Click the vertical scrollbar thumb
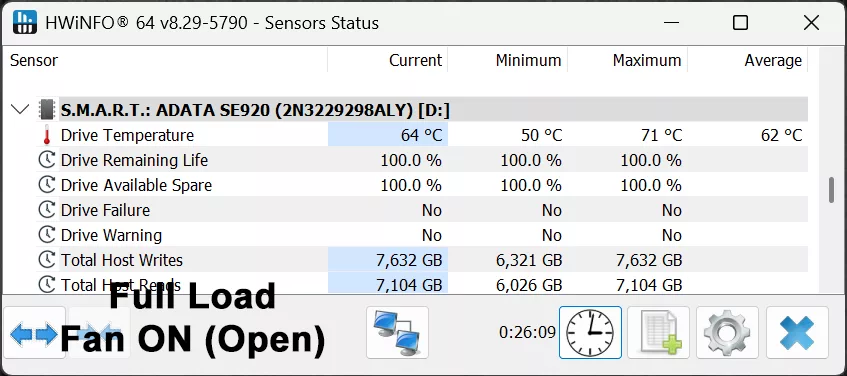The height and width of the screenshot is (376, 847). pos(831,190)
